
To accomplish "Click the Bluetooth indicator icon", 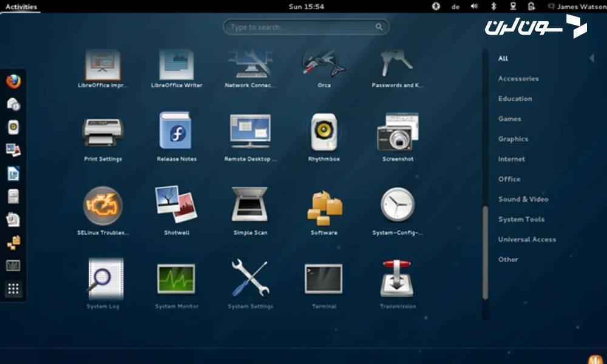I will coord(493,6).
